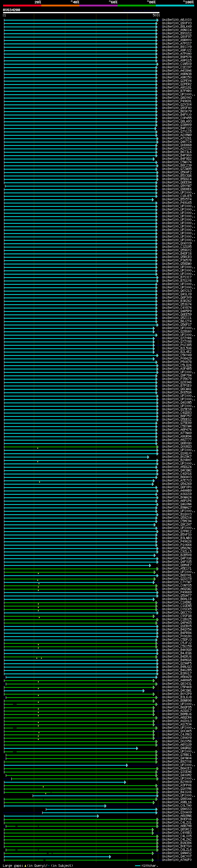Click hit label UniRef100_Q9XF97
This screenshot has height=868, width=197.
176,37
